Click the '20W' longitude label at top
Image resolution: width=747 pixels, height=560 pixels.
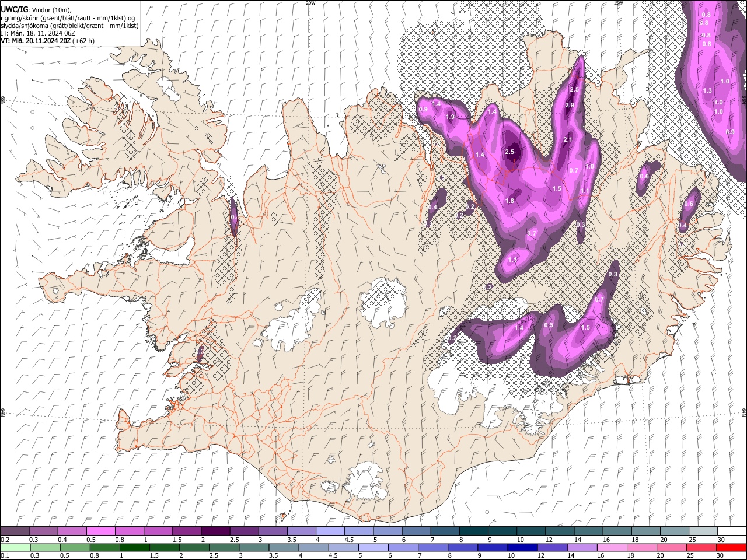click(310, 2)
